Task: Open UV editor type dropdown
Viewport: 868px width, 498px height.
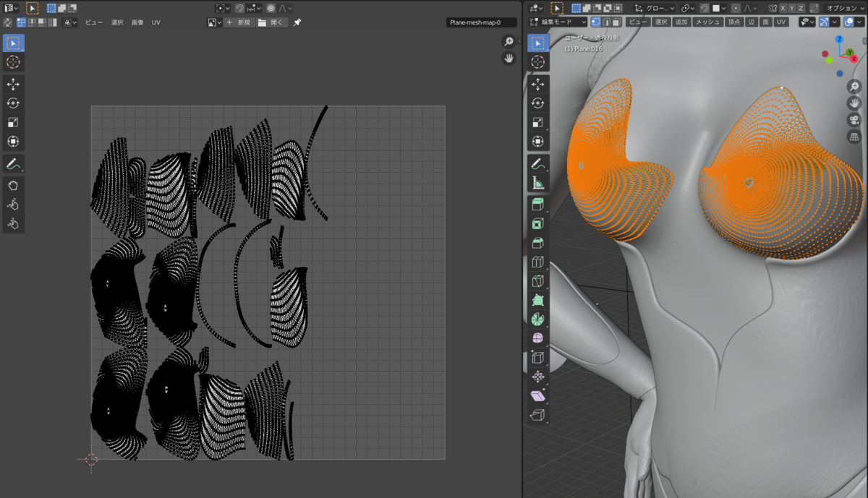Action: [11, 8]
